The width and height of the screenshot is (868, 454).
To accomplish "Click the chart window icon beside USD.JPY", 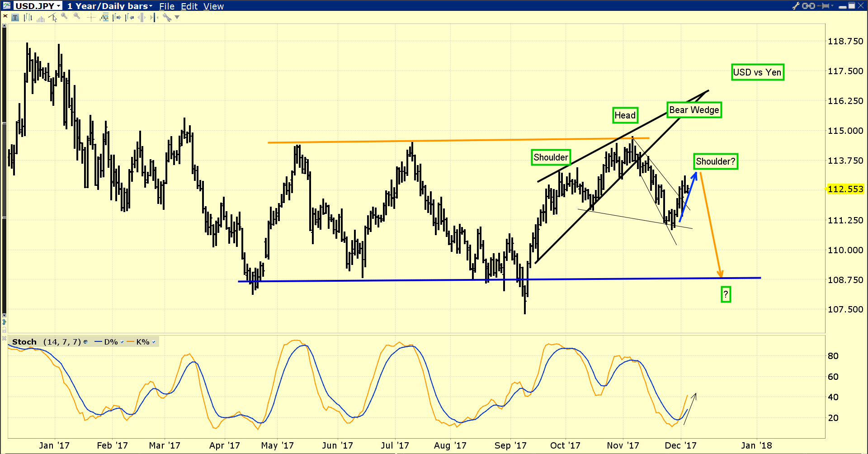I will point(6,5).
